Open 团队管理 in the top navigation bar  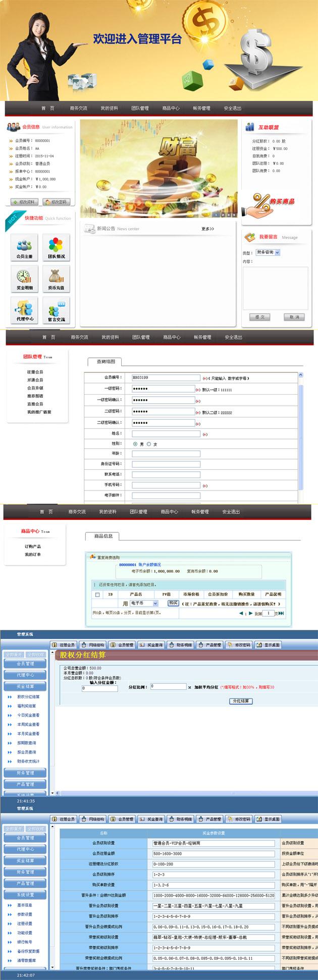tap(140, 108)
